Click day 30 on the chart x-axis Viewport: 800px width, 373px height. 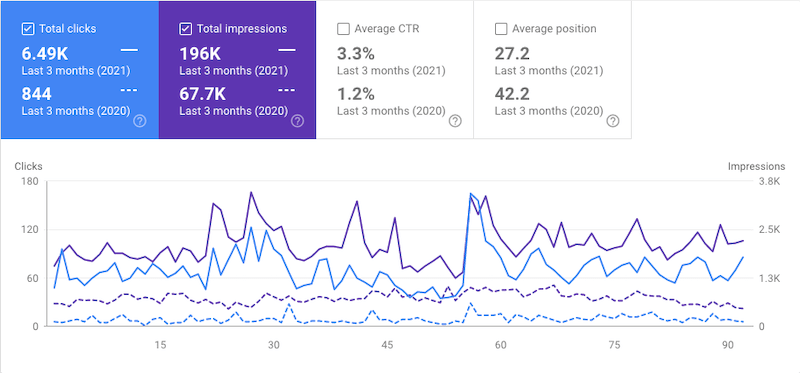pyautogui.click(x=274, y=345)
